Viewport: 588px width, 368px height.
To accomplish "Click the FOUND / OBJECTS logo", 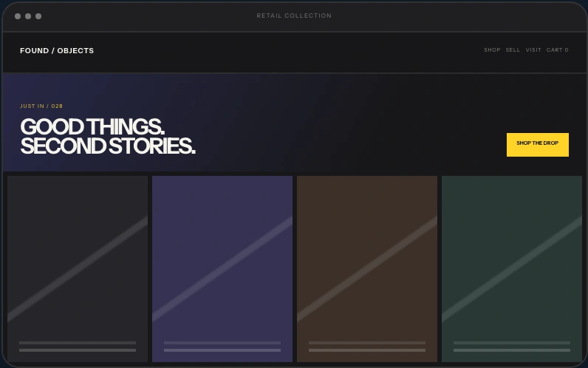I will click(x=57, y=51).
